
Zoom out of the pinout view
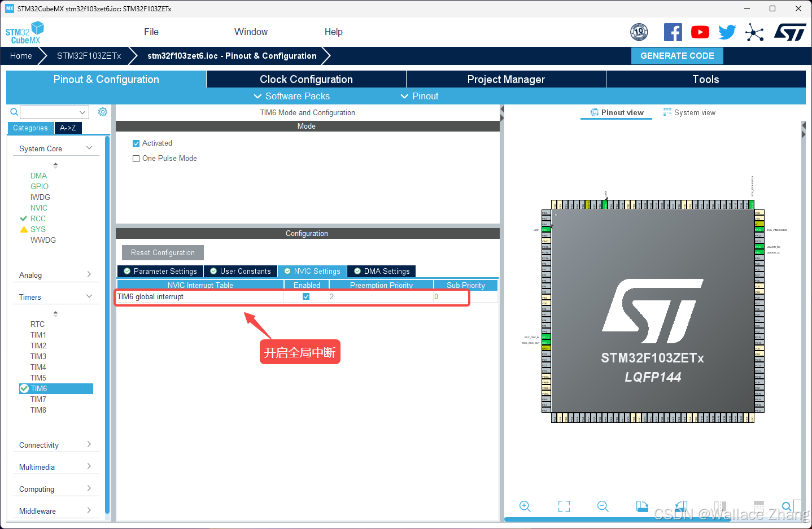click(603, 506)
